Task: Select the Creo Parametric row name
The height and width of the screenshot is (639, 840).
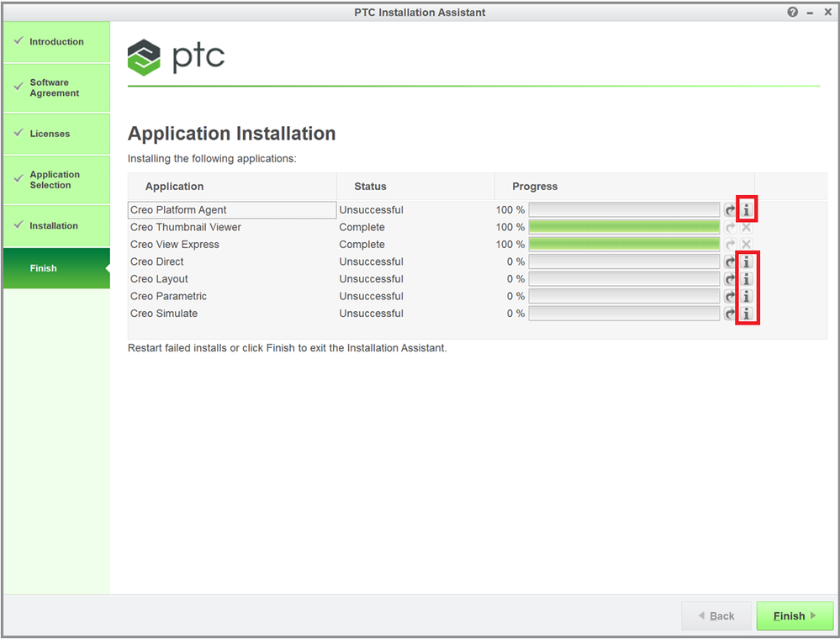Action: pos(168,296)
